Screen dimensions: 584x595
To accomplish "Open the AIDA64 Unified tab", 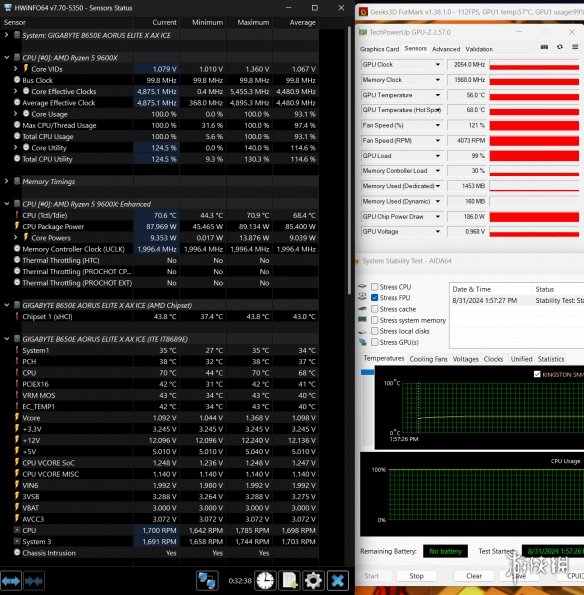I will [521, 359].
